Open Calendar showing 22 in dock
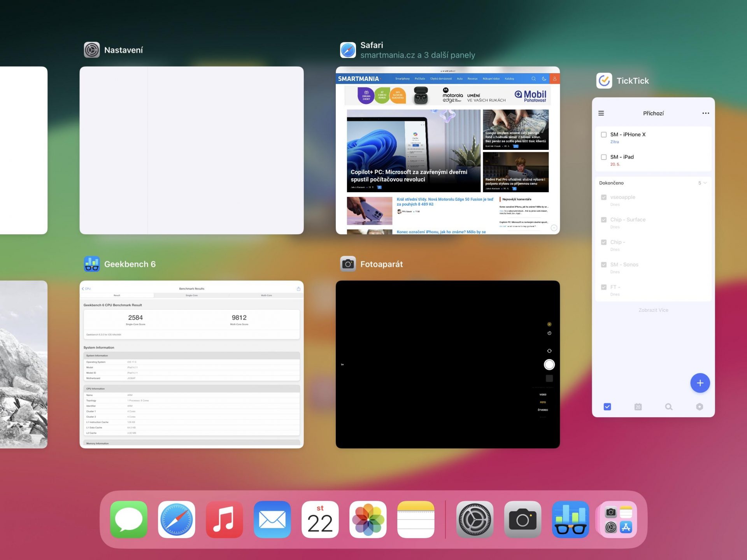747x560 pixels. (x=320, y=519)
